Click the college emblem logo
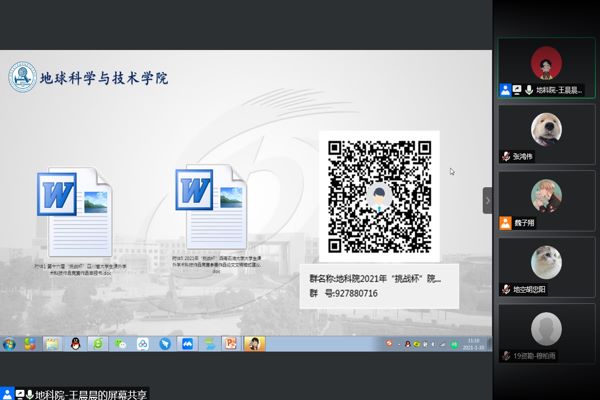Viewport: 600px width, 400px height. tap(22, 77)
